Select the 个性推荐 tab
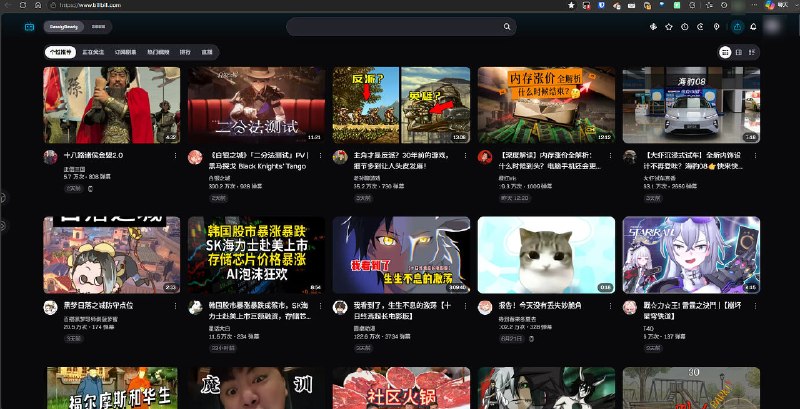The height and width of the screenshot is (409, 800). (60, 52)
